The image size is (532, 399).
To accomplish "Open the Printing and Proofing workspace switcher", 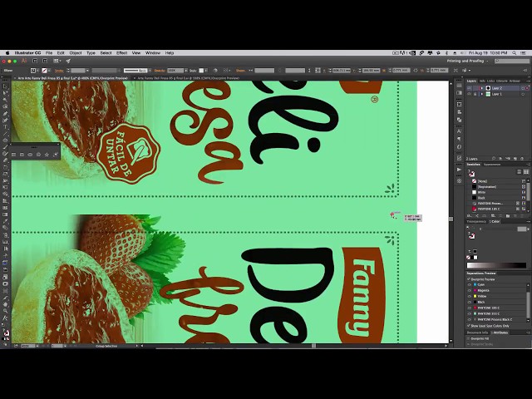I will pyautogui.click(x=467, y=61).
